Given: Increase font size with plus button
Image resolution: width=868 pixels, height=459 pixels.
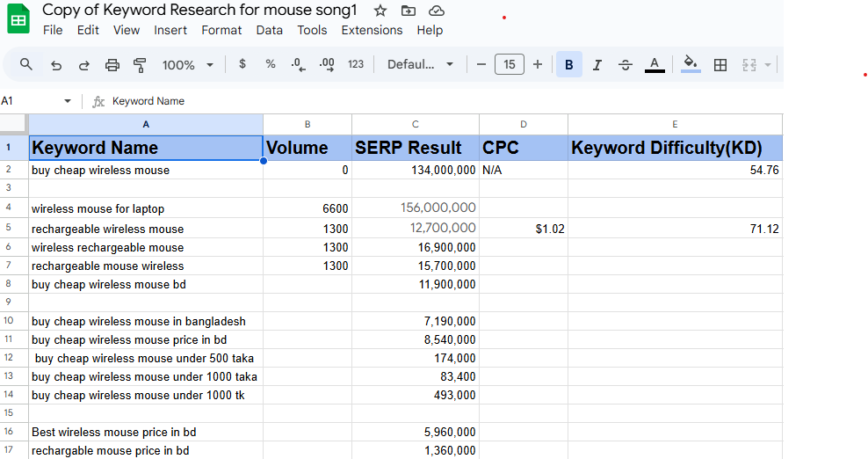Looking at the screenshot, I should pyautogui.click(x=538, y=64).
